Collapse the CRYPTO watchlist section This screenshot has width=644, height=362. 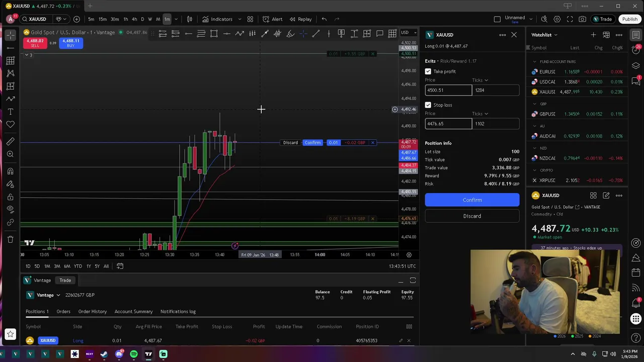535,170
